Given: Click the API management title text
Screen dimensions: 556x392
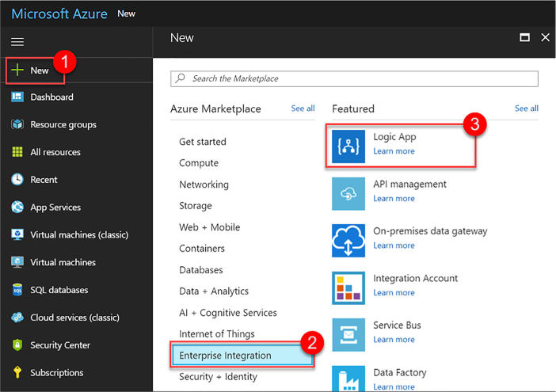Looking at the screenshot, I should click(x=409, y=185).
